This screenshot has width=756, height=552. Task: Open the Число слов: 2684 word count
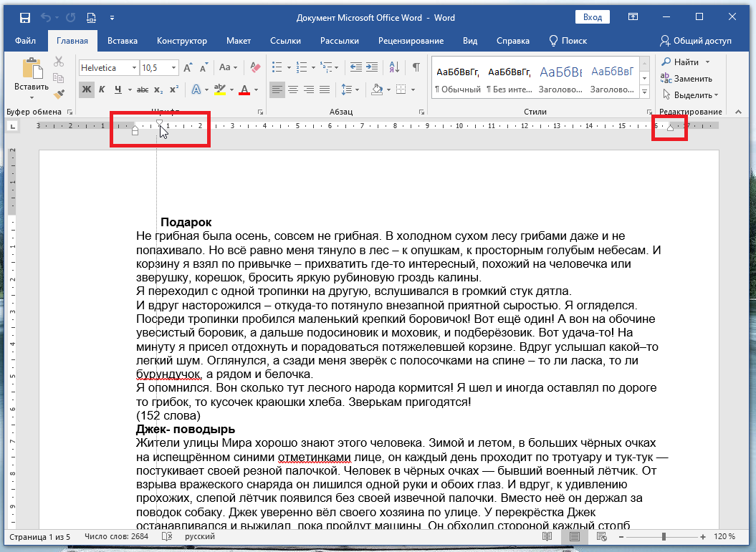click(x=116, y=536)
